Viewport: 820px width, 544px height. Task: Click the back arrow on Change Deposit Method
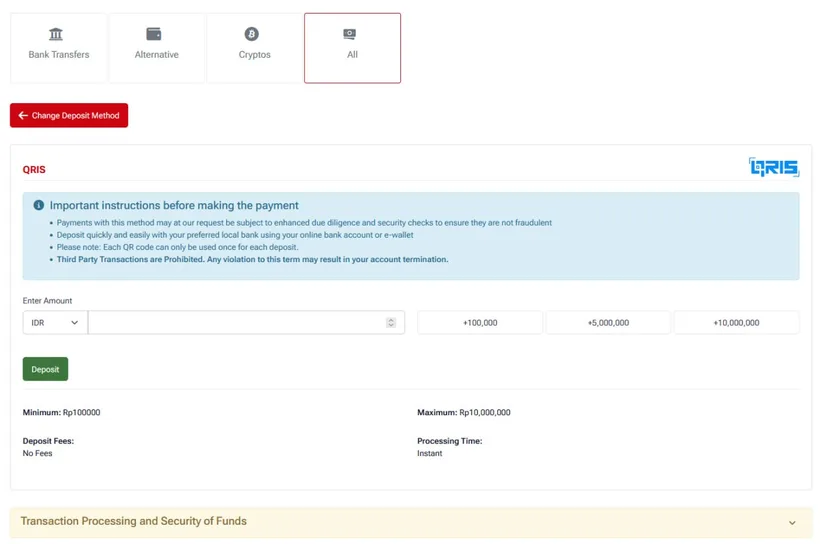(23, 115)
